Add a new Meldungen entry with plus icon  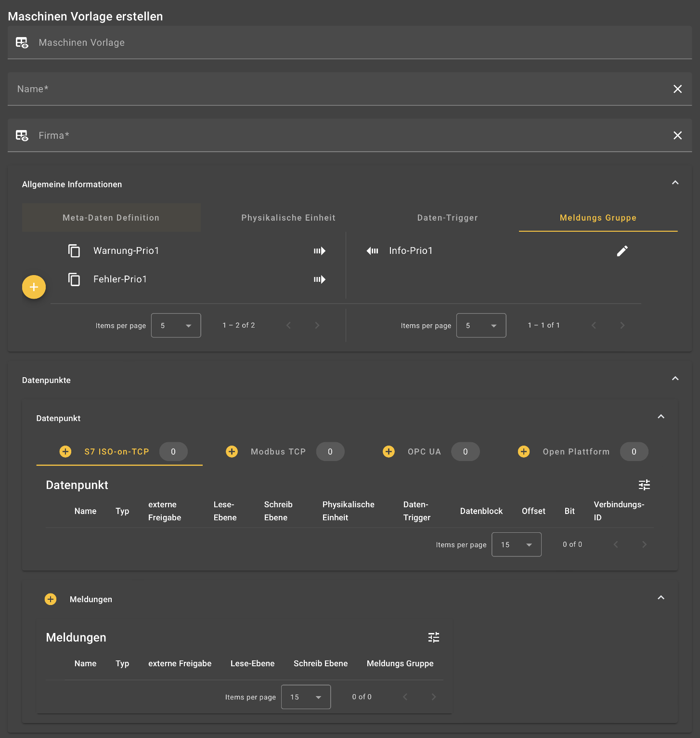tap(51, 599)
